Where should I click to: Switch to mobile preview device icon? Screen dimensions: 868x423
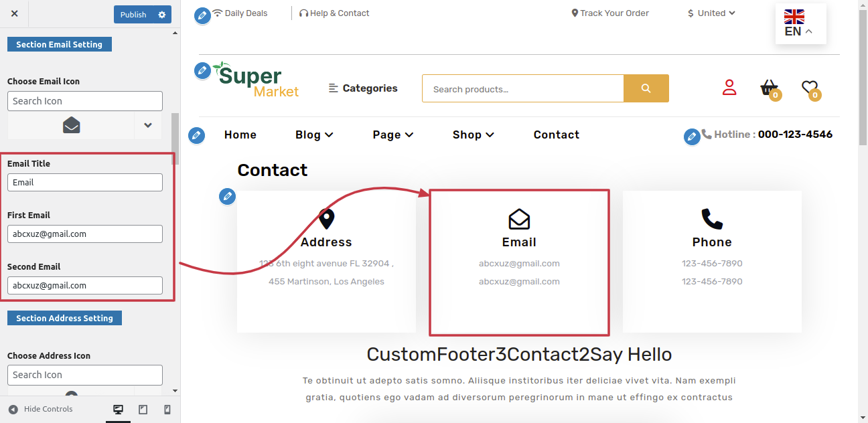click(167, 410)
